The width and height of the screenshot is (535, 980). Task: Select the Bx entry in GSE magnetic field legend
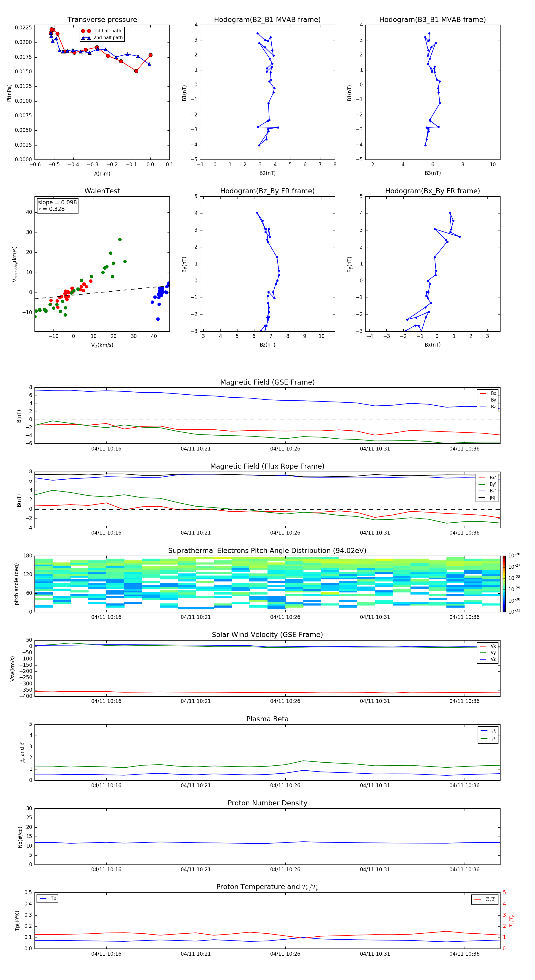[x=488, y=393]
